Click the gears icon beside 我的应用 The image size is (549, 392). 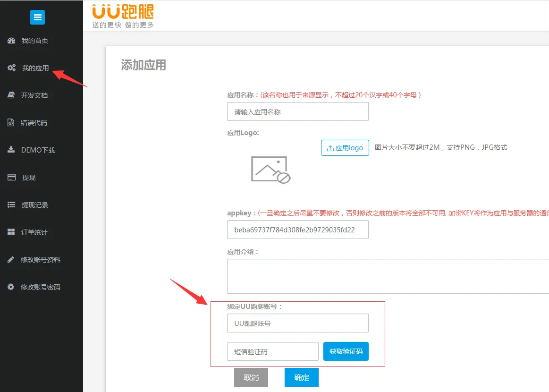pos(11,68)
